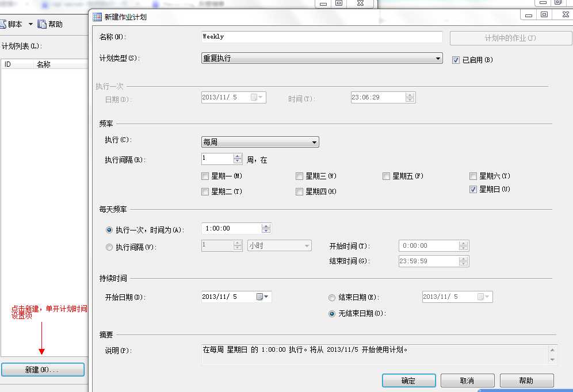Select the 无结束日期 radio button

[332, 314]
